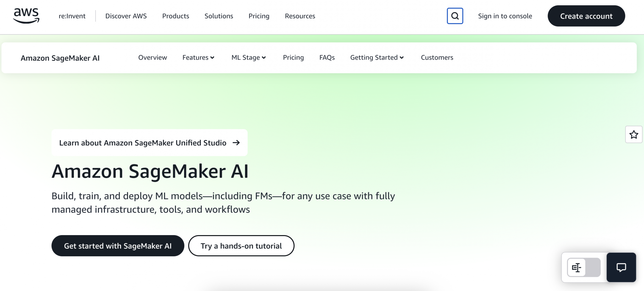Open the Products menu
644x291 pixels.
(x=176, y=16)
